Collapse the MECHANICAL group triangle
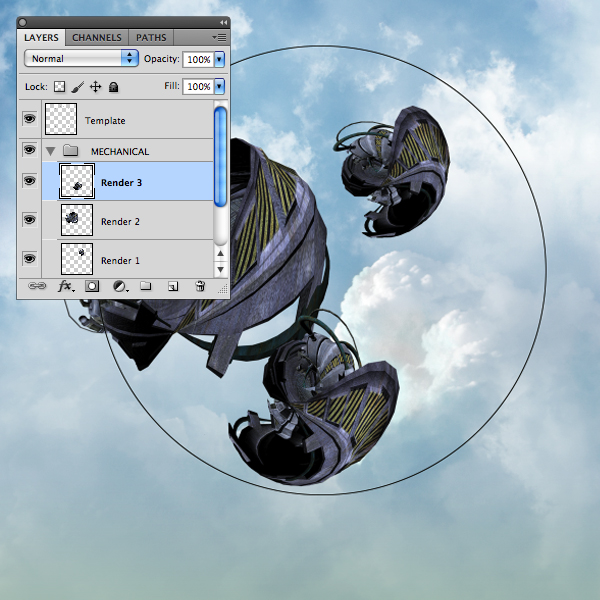 tap(50, 151)
